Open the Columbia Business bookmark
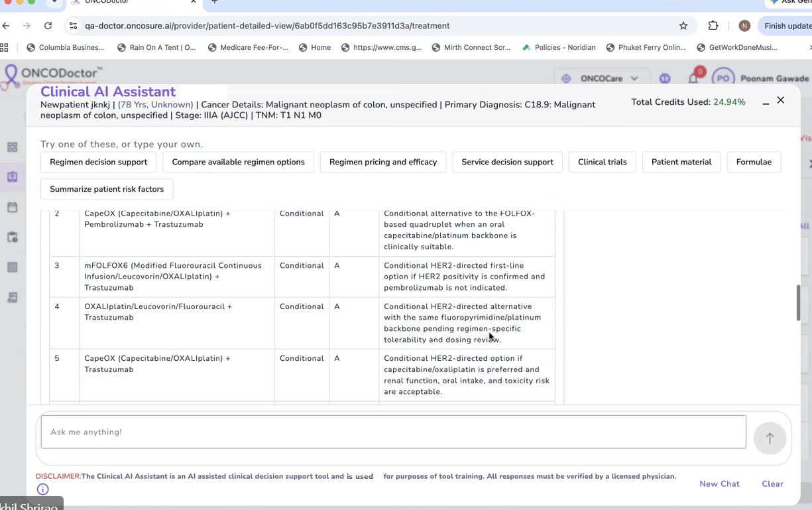 (65, 47)
